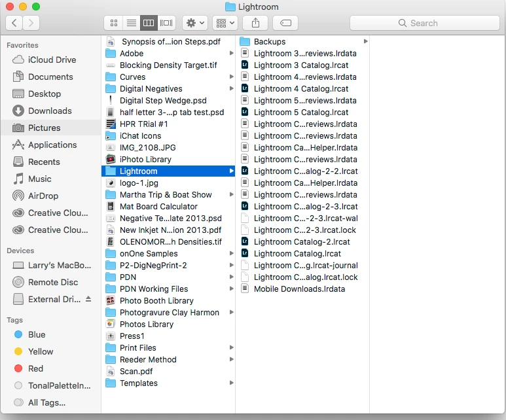Show All Tags...

point(50,402)
